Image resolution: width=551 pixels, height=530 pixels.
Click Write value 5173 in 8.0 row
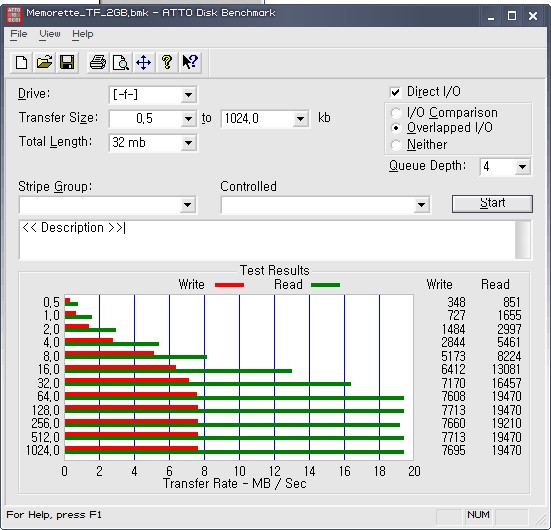453,356
